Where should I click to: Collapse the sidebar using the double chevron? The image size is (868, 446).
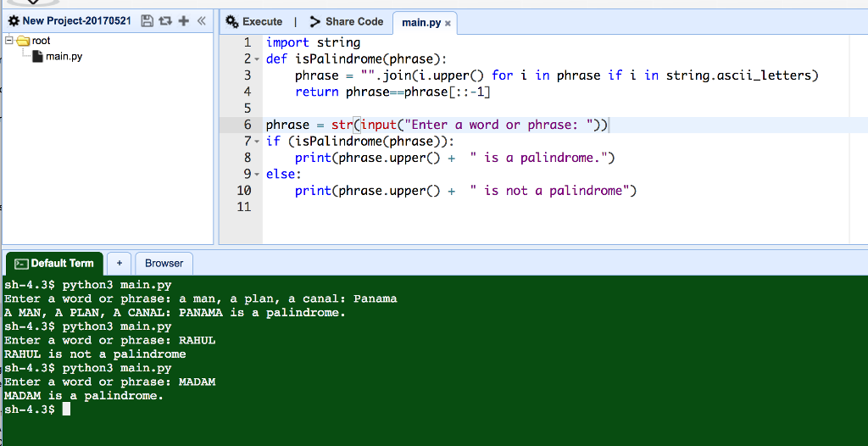(201, 21)
